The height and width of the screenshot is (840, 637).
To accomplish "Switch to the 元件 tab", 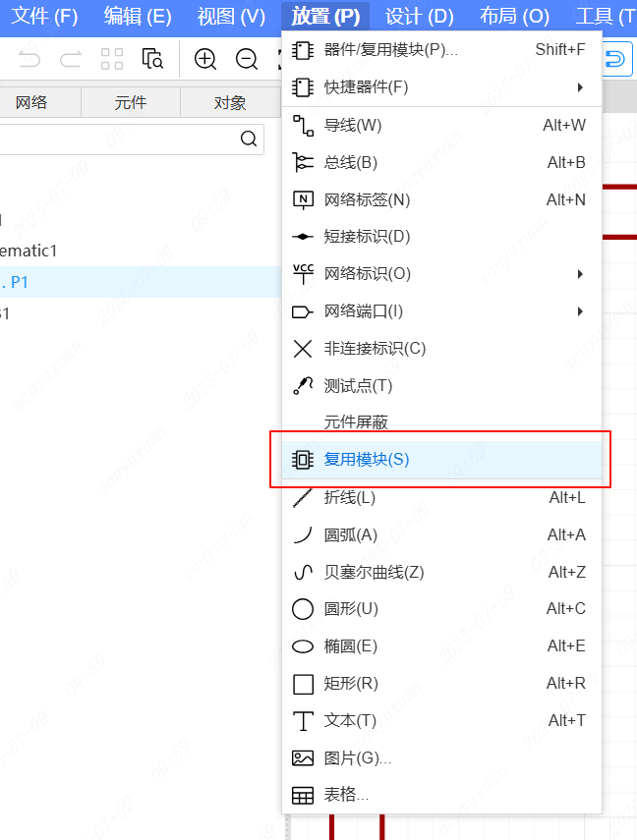I will coord(131,102).
